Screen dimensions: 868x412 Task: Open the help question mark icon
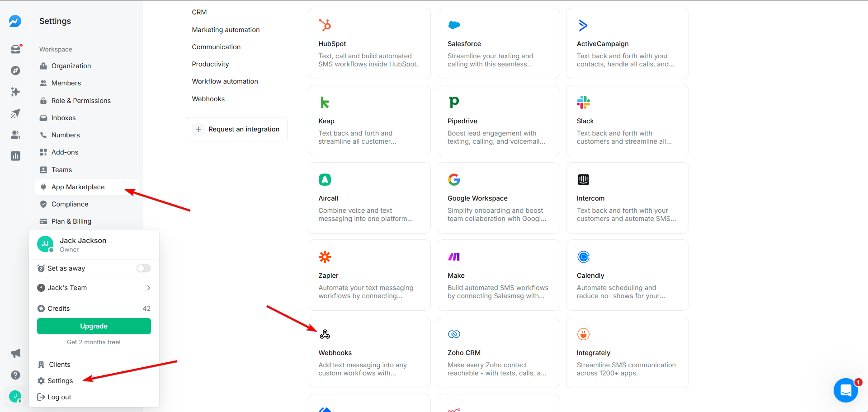coord(15,375)
